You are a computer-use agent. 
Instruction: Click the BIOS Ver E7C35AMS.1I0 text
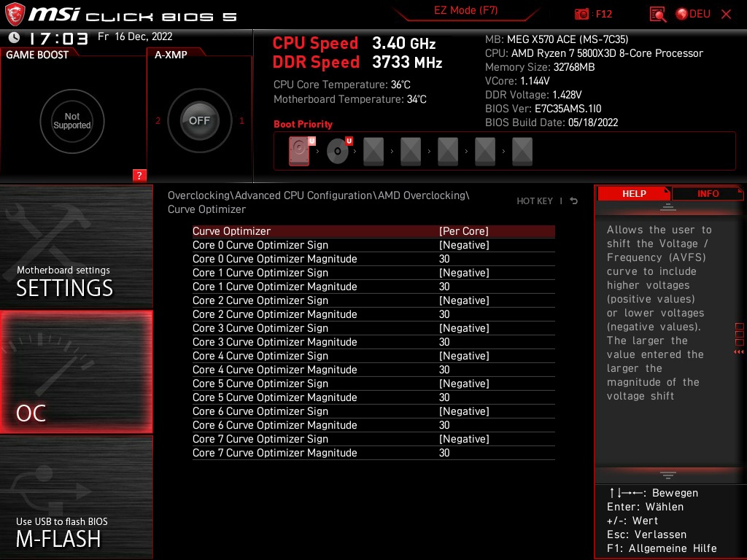543,109
